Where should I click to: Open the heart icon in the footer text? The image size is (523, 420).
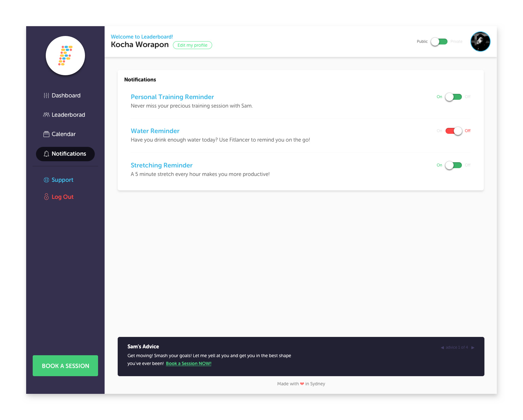click(x=302, y=384)
